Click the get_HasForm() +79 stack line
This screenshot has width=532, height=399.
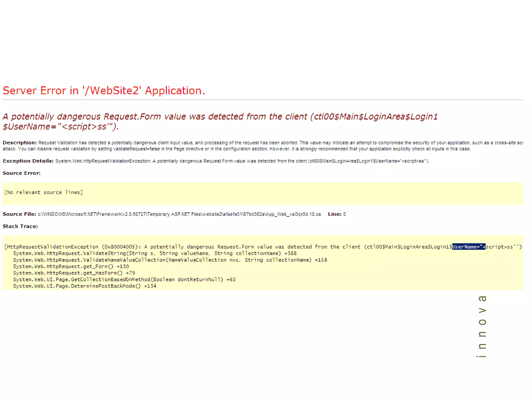pyautogui.click(x=74, y=273)
